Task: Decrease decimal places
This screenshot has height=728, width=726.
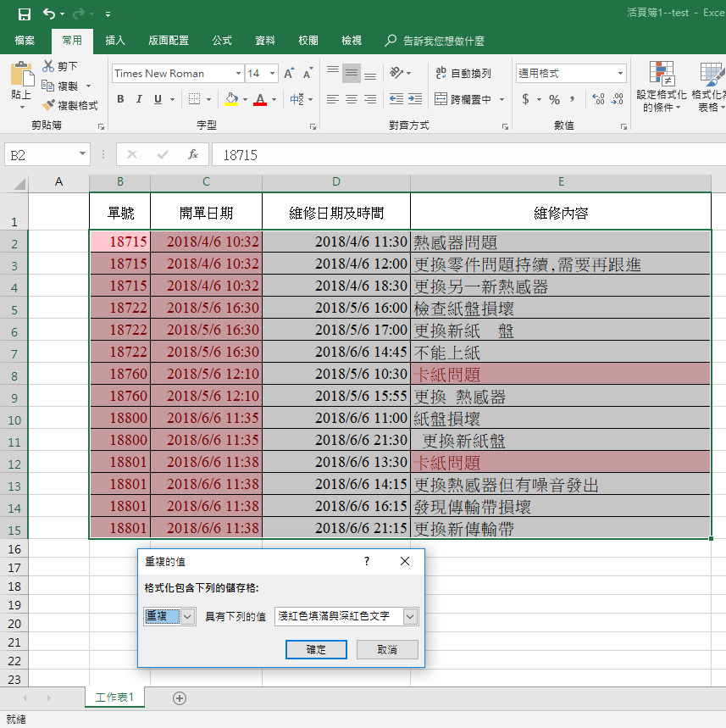Action: point(617,99)
